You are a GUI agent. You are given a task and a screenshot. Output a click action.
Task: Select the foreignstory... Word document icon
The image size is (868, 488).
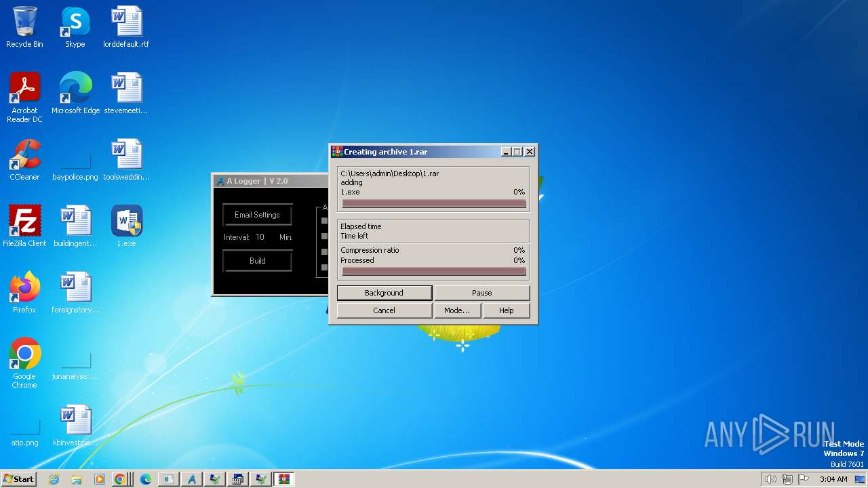coord(75,293)
